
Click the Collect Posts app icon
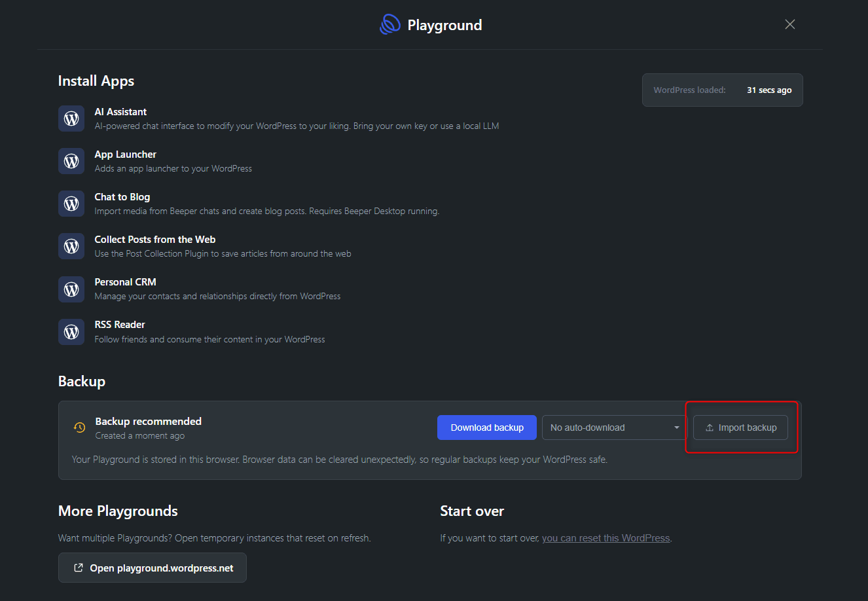[x=71, y=246]
